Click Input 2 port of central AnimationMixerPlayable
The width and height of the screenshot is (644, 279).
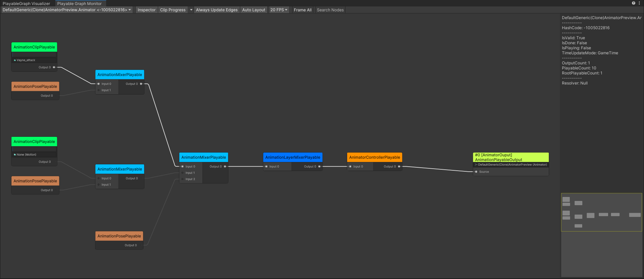[x=183, y=179]
